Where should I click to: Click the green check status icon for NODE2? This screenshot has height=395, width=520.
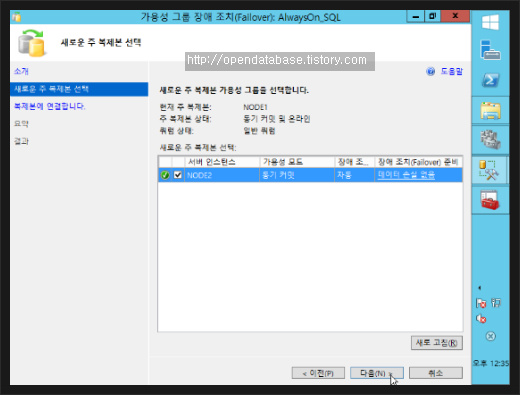165,175
